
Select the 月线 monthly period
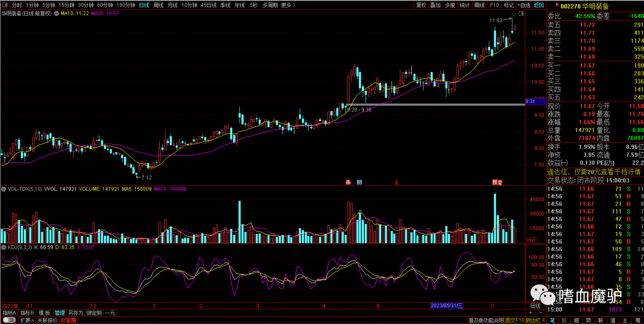(172, 5)
